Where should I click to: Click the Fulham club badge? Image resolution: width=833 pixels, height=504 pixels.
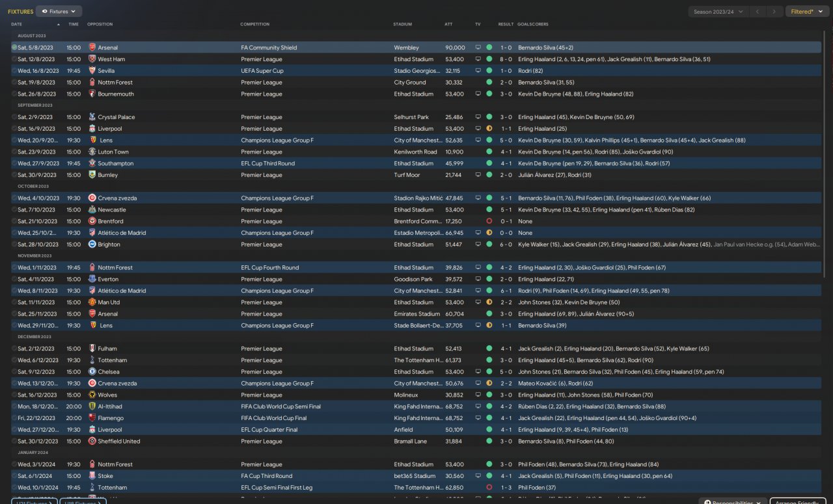[92, 349]
